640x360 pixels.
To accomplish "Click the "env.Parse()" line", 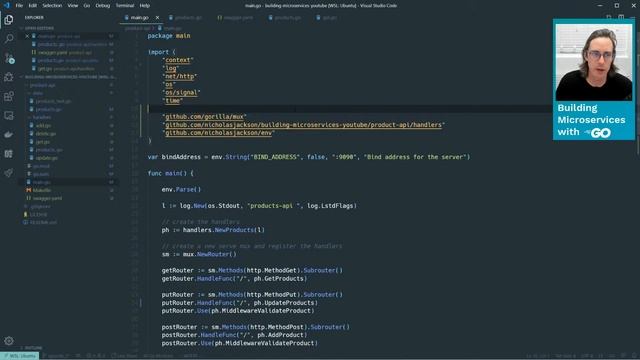I will pyautogui.click(x=181, y=189).
